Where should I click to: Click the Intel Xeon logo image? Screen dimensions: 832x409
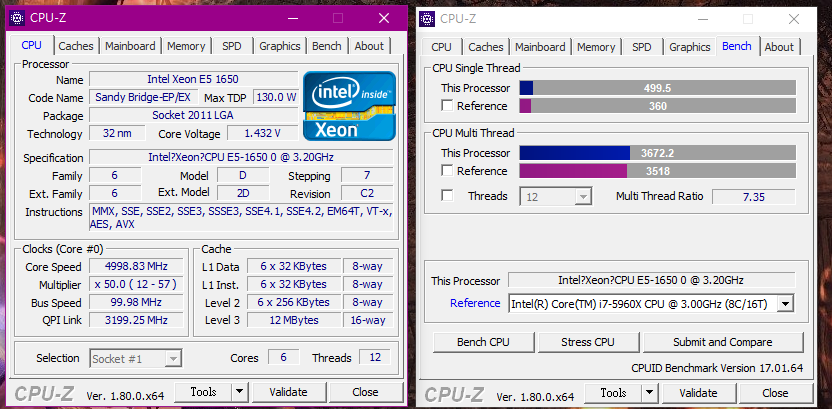(349, 106)
